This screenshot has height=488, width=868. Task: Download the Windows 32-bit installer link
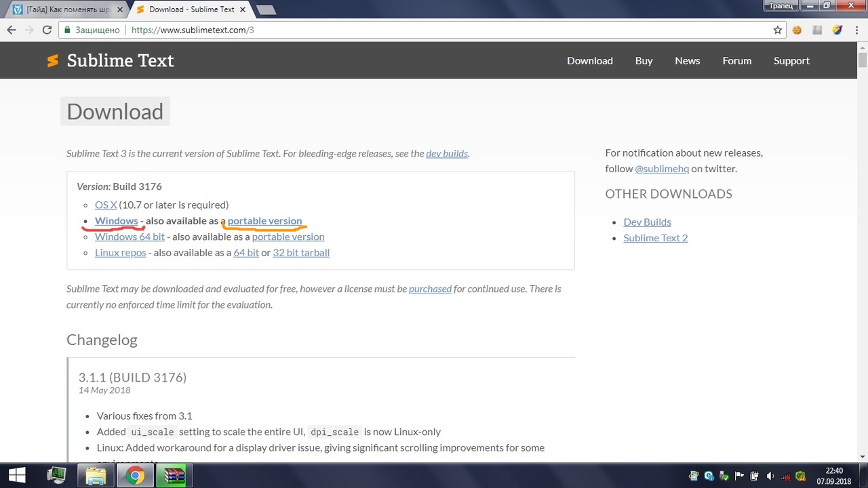coord(117,221)
